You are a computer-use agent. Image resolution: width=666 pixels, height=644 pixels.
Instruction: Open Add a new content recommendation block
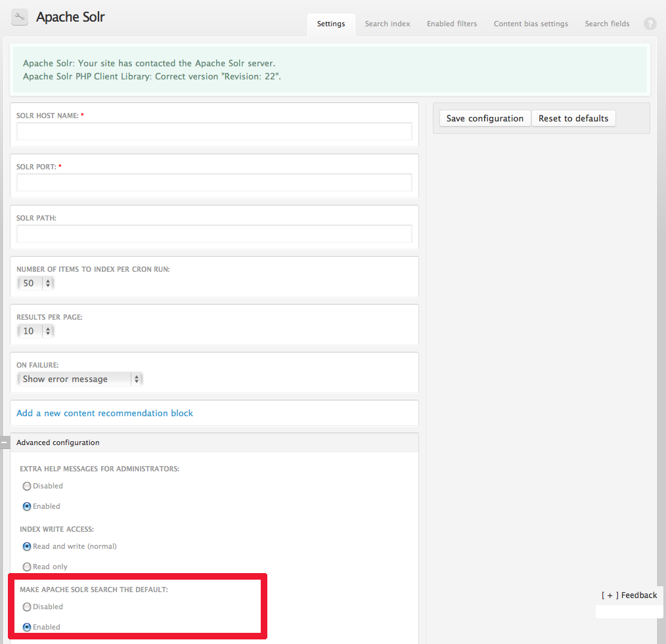tap(104, 413)
